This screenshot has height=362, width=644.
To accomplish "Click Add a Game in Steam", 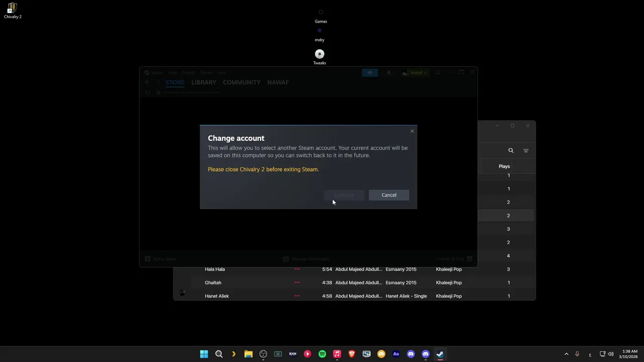I will (x=161, y=259).
